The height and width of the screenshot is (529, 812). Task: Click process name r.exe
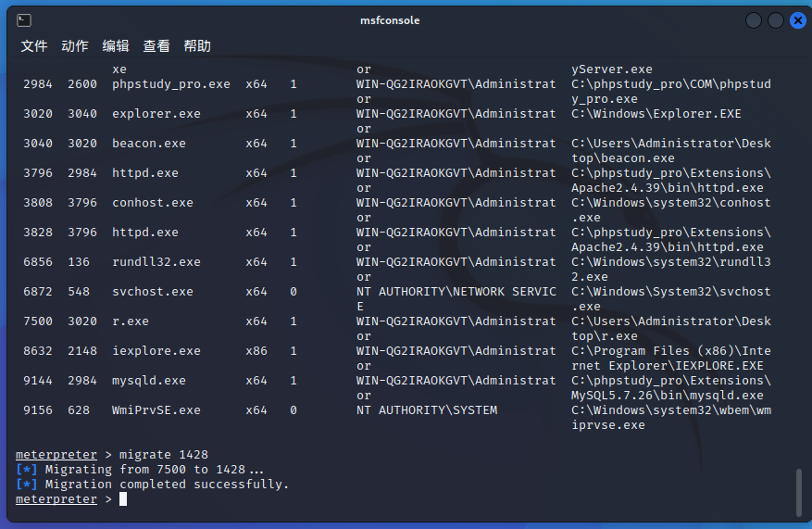pyautogui.click(x=131, y=321)
